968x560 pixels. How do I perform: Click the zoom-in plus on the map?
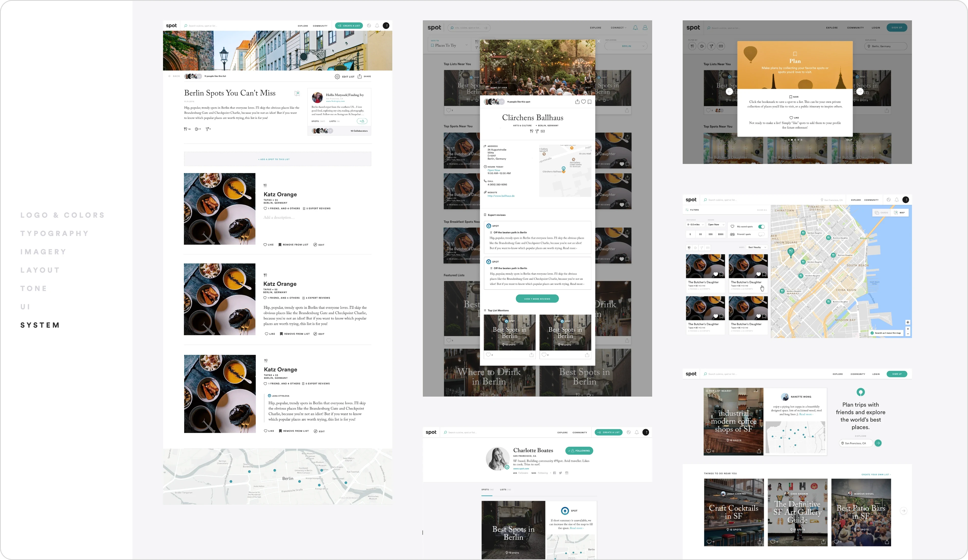[908, 329]
